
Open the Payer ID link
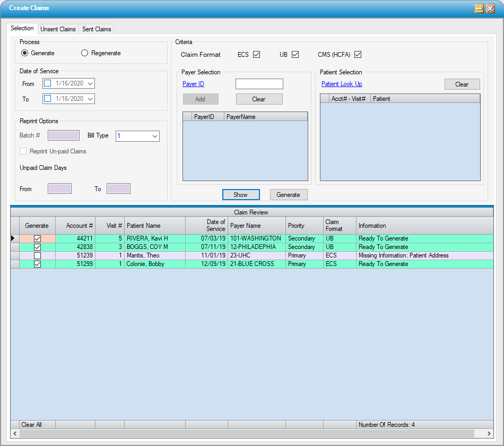click(x=193, y=84)
